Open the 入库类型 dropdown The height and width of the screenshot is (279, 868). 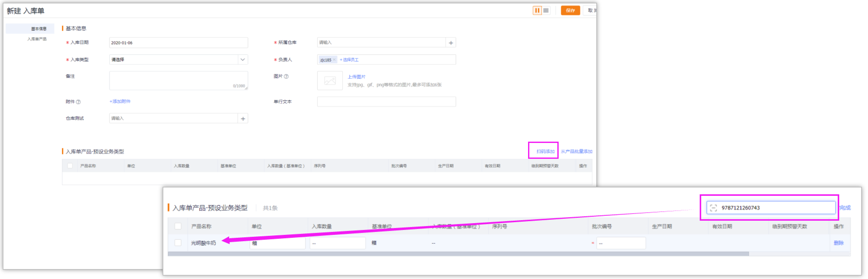(x=178, y=60)
